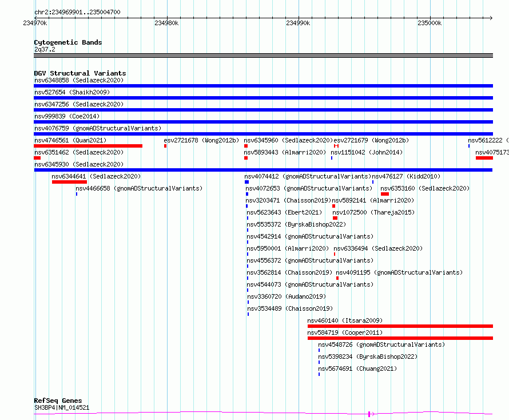Open nsv4091195 (gnomADStructuralVariants) variant
Screen dimensions: 509x420
pyautogui.click(x=399, y=272)
